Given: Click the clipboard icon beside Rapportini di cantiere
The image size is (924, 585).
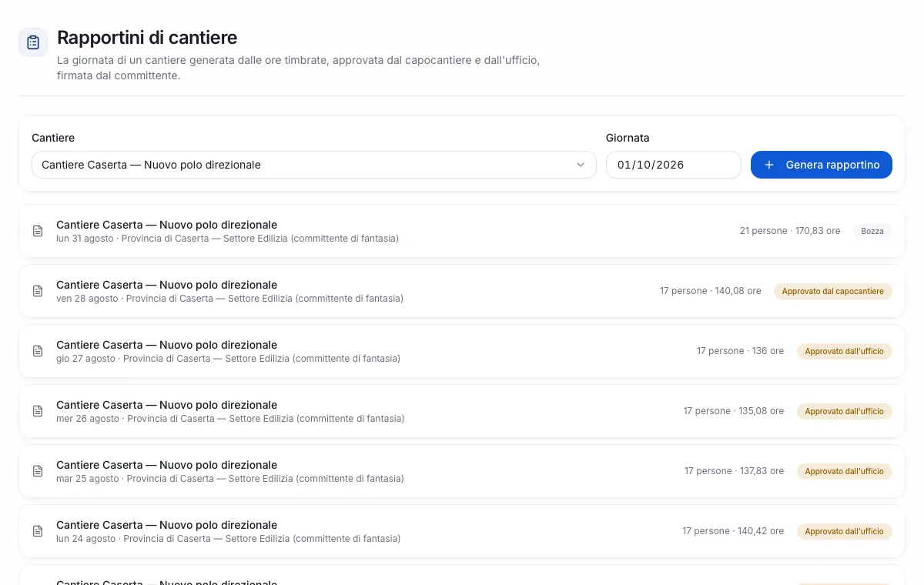Looking at the screenshot, I should coord(33,42).
